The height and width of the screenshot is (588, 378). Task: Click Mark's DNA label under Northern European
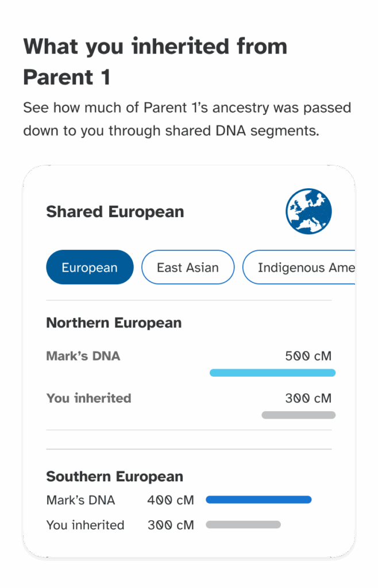(83, 356)
